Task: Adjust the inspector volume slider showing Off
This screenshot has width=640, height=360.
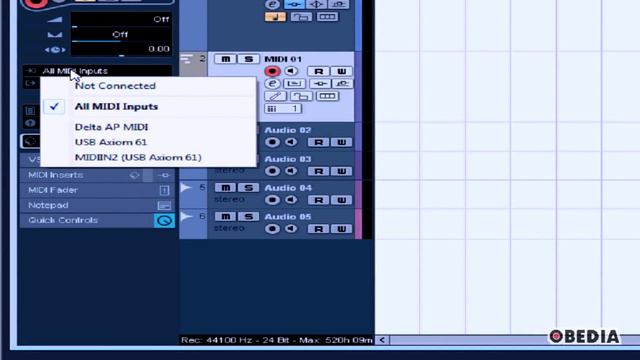Action: point(121,20)
